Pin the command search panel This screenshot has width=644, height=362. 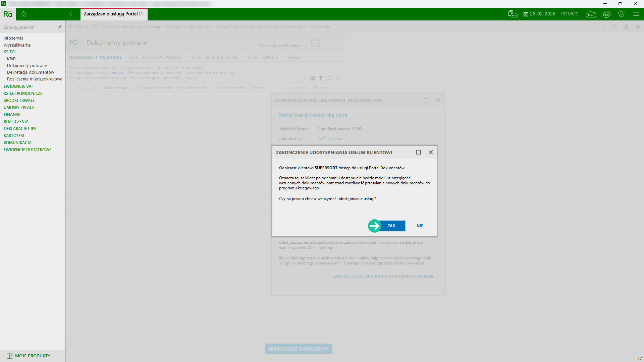[x=60, y=27]
